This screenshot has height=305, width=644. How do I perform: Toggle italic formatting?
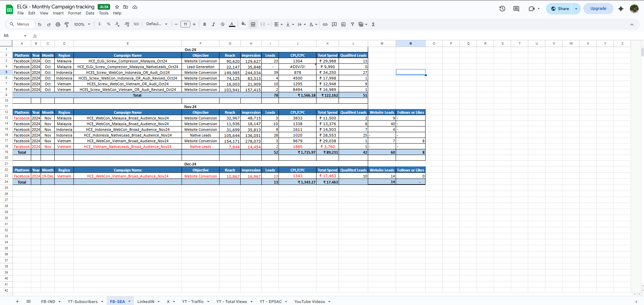coord(213,24)
